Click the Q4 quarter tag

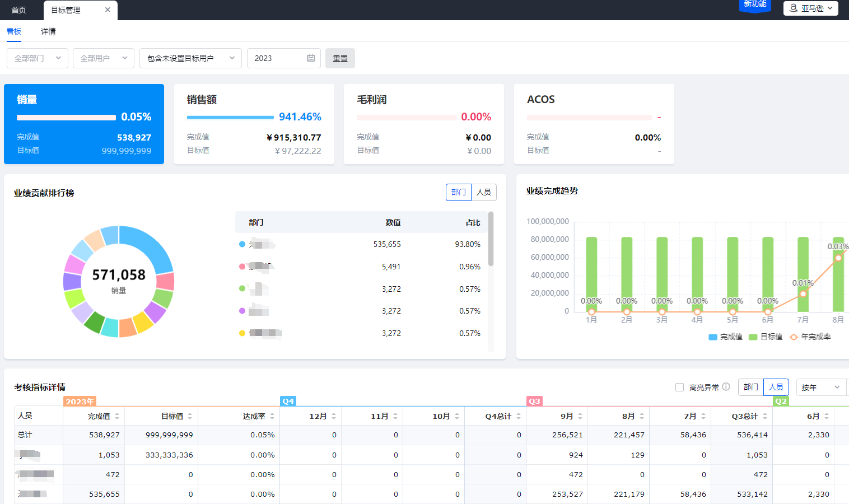pos(288,401)
